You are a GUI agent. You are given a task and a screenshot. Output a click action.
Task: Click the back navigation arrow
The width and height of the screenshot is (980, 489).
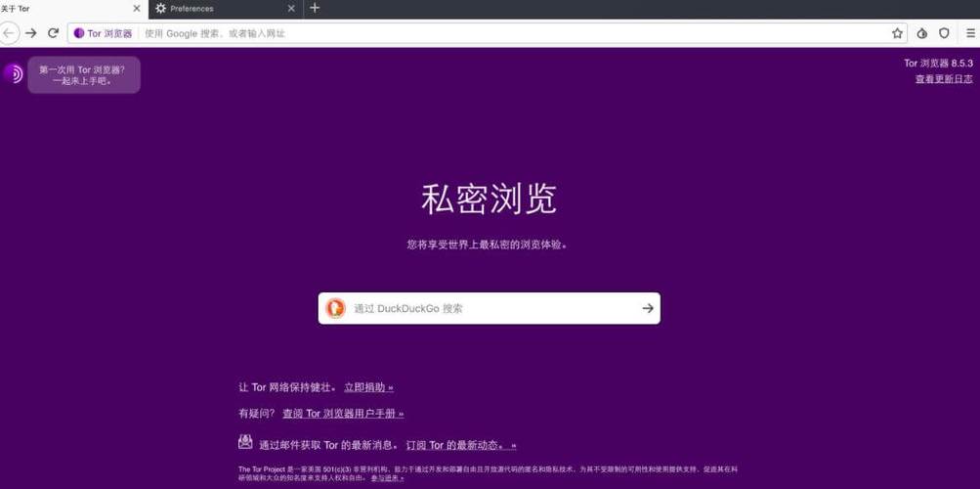pos(9,33)
